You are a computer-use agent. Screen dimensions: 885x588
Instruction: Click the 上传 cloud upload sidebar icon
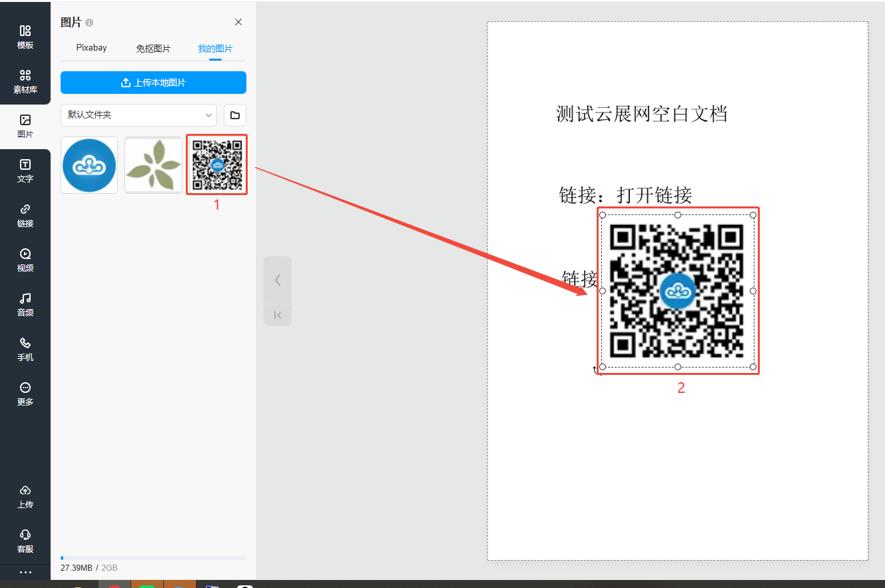pos(25,496)
